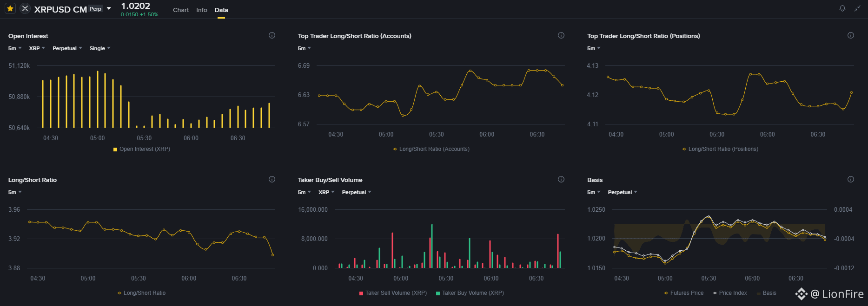Toggle the Open Interest (XRP) yellow legend swatch

pyautogui.click(x=115, y=150)
